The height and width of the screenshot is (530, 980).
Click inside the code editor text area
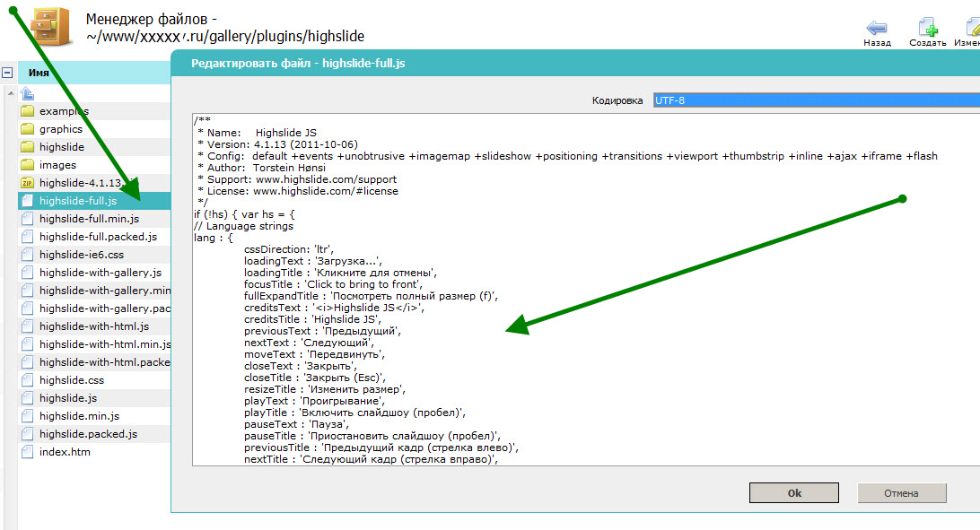[583, 359]
